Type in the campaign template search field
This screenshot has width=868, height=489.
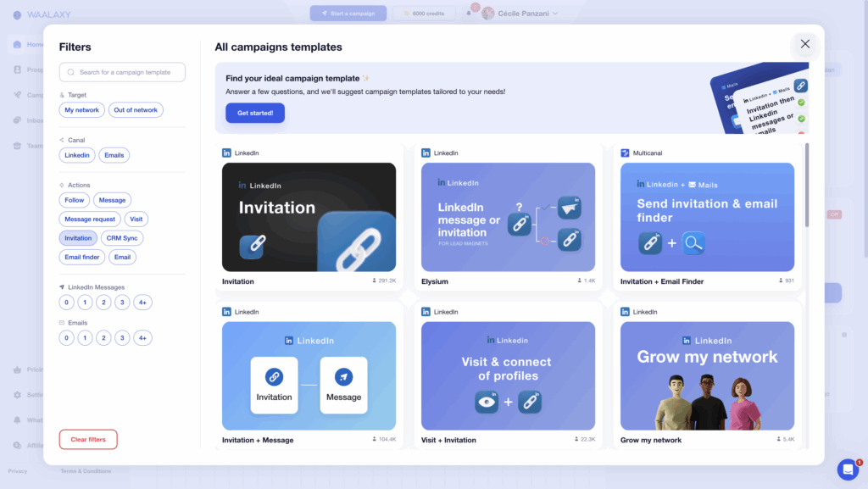pyautogui.click(x=127, y=73)
